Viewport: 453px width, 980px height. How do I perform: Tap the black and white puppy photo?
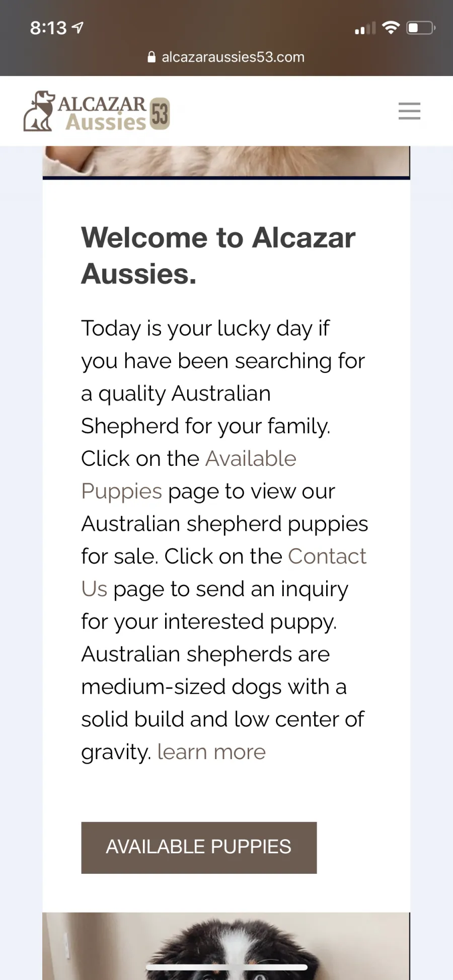coord(226,946)
